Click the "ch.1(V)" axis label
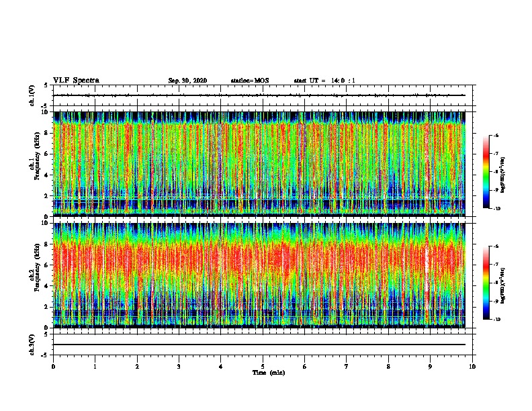 32,95
